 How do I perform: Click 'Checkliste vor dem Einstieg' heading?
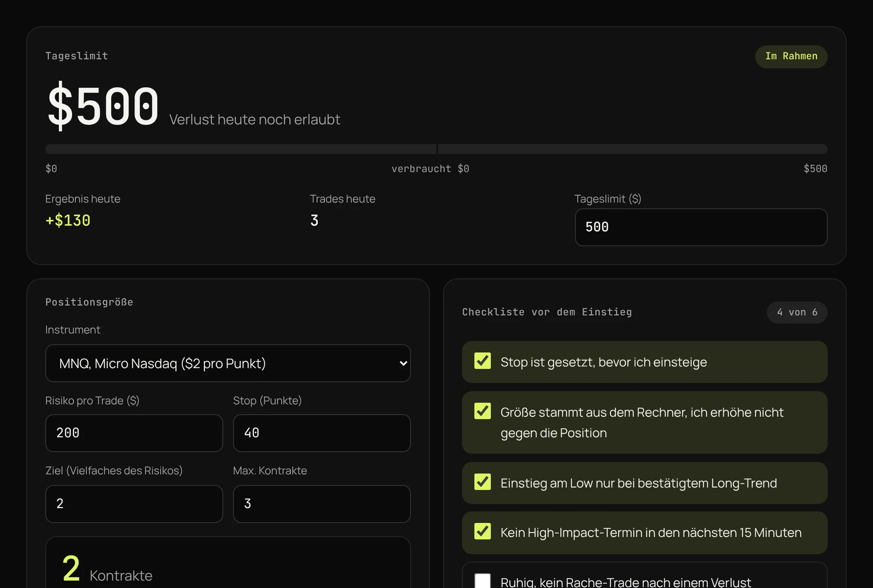click(x=547, y=312)
